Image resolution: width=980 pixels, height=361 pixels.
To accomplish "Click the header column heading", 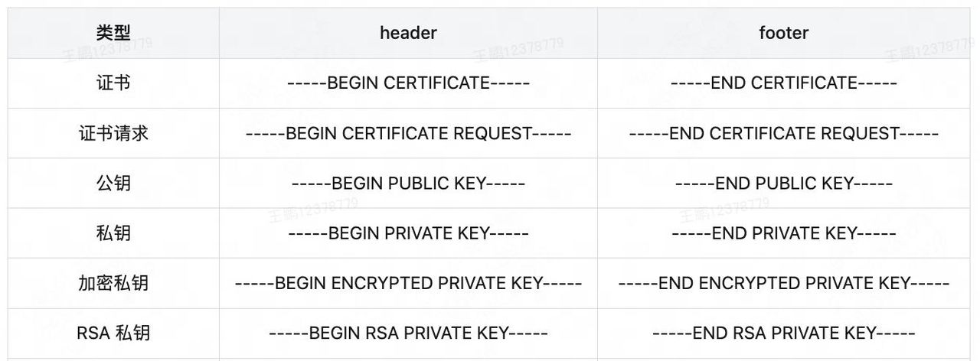I will coord(408,33).
